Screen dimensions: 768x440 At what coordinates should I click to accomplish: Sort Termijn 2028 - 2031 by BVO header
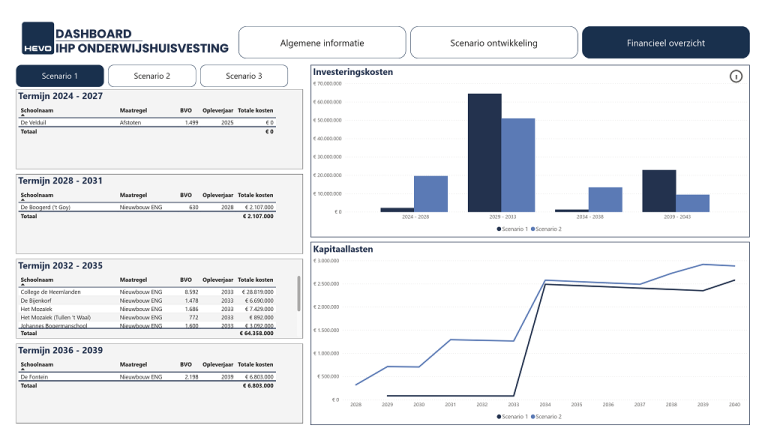point(186,195)
